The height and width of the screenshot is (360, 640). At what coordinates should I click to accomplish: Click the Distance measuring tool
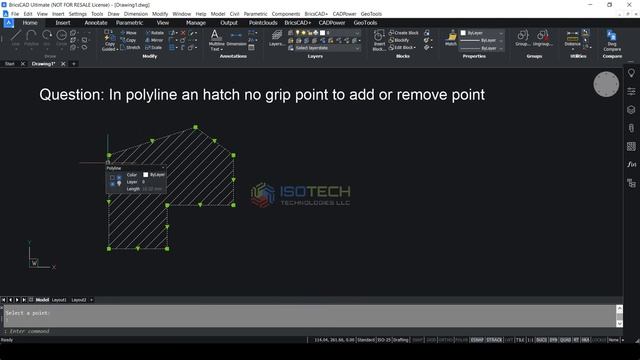pos(572,38)
